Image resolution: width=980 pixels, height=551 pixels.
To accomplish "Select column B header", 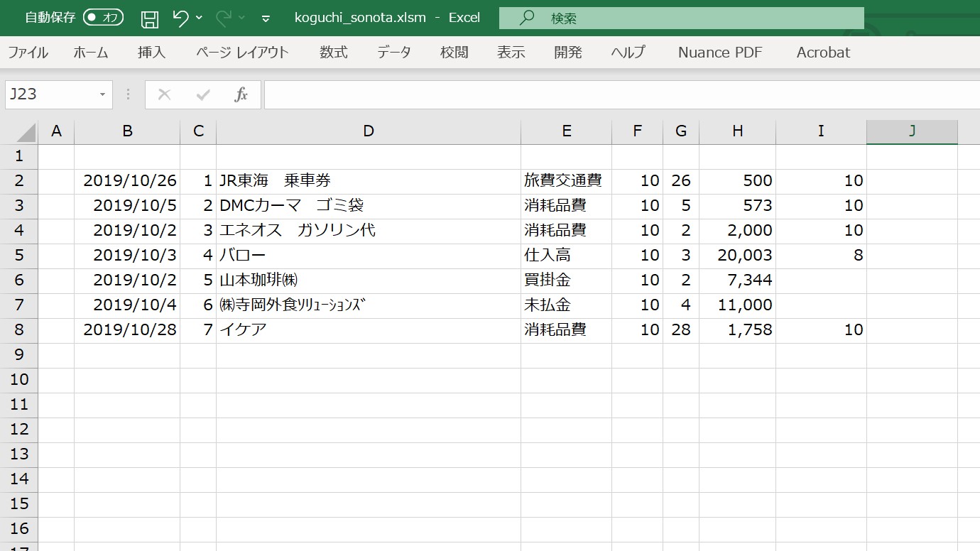I will pos(127,131).
